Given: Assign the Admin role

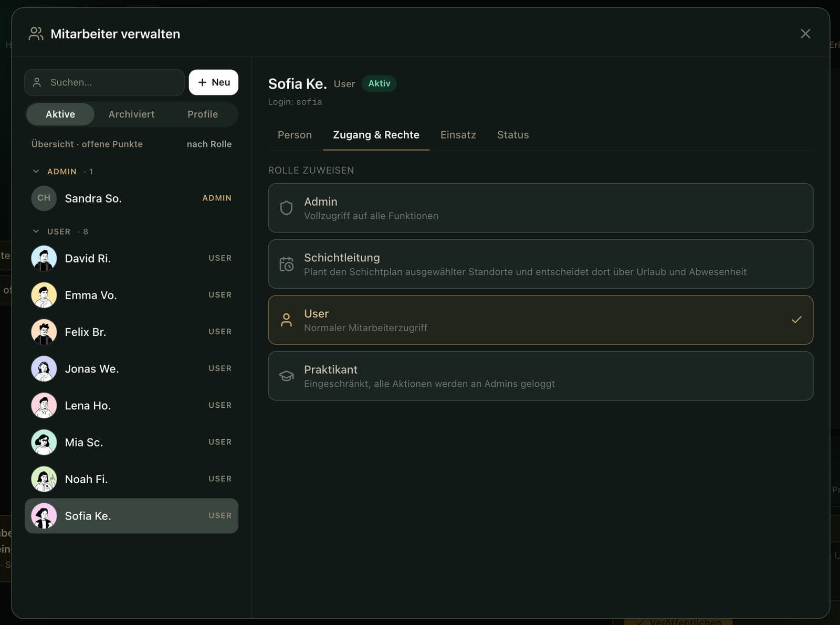Looking at the screenshot, I should [x=540, y=208].
